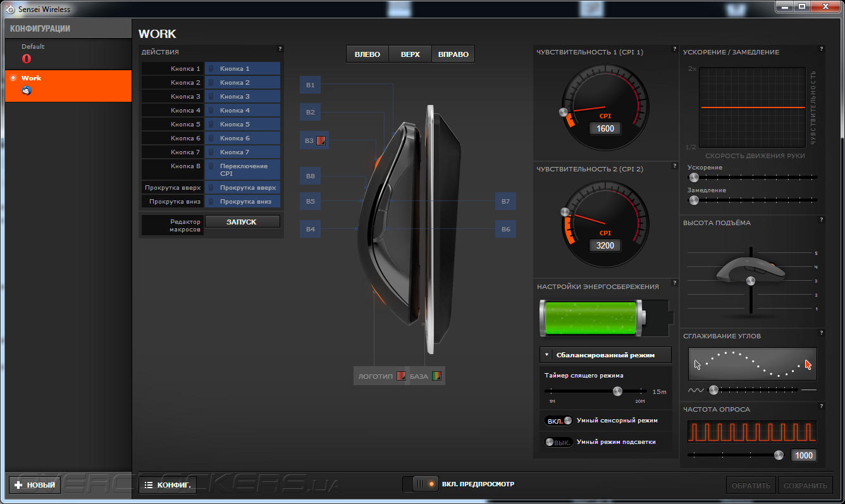Viewport: 845px width, 504px height.
Task: Open the action dropdown for Кнопка 1
Action: tap(243, 68)
